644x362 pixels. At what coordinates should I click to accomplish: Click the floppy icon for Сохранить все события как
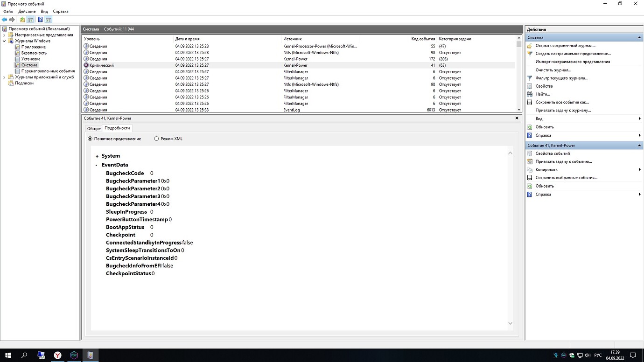(x=530, y=102)
